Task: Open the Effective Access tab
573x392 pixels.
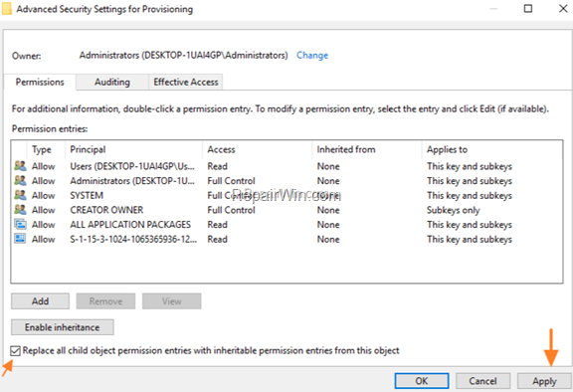Action: [x=186, y=83]
